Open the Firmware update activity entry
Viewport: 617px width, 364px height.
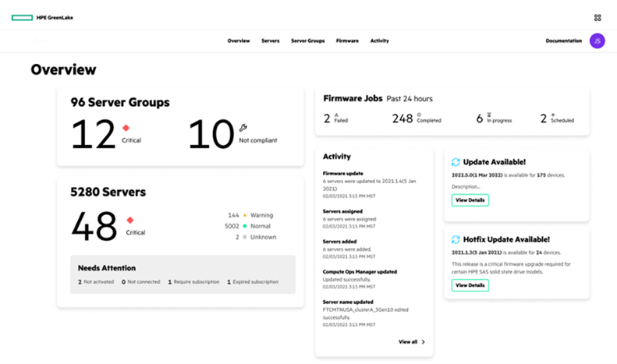370,185
